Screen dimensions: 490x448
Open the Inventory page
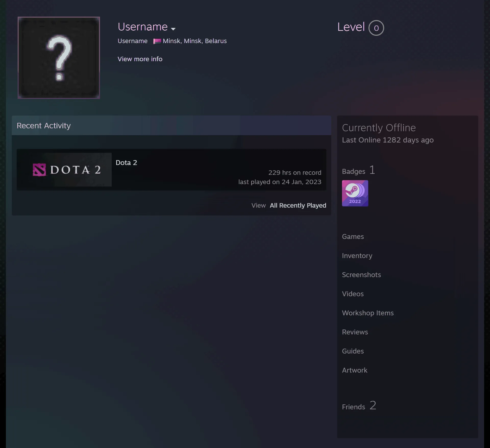[x=357, y=255]
